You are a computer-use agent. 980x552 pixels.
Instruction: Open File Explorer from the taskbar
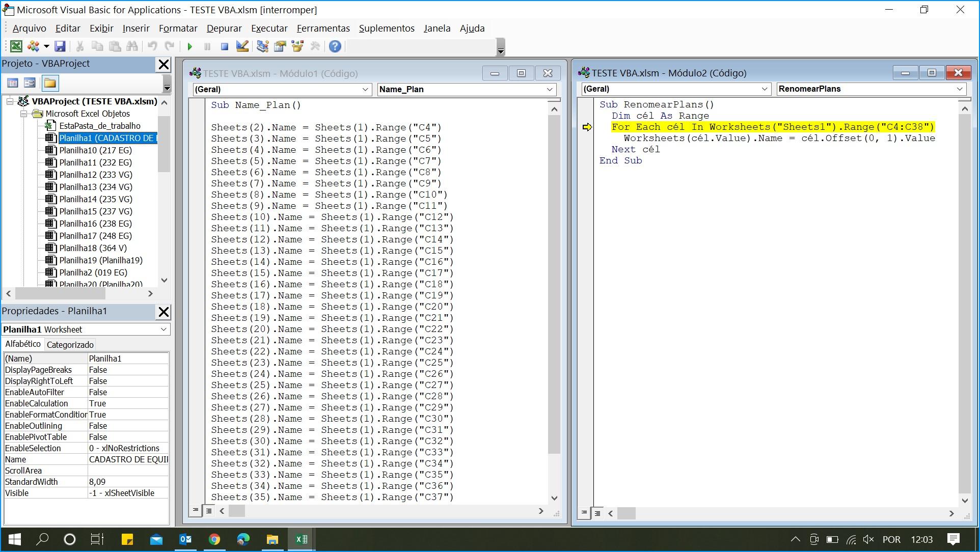[273, 539]
